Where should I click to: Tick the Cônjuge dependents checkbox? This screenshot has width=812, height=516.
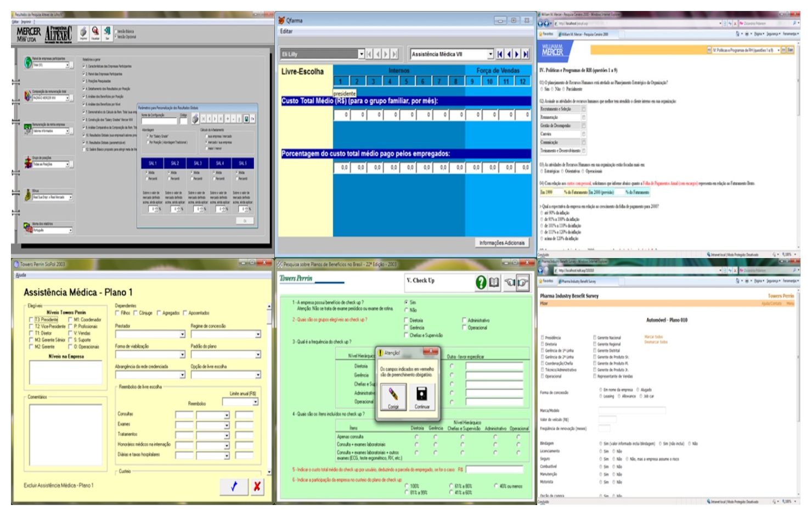[135, 313]
